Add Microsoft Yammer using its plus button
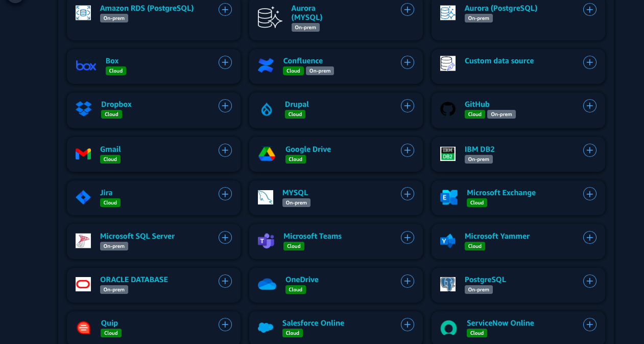644x344 pixels. (x=590, y=237)
